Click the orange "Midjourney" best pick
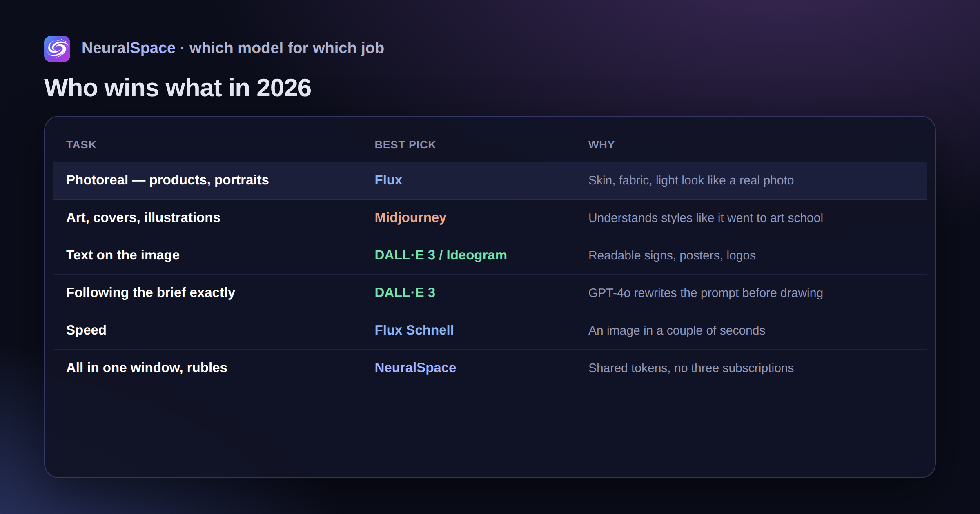980x514 pixels. tap(411, 217)
